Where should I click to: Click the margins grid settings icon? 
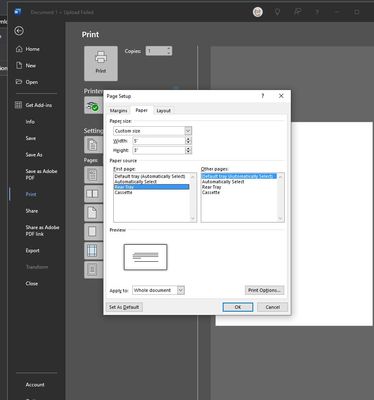click(x=93, y=251)
